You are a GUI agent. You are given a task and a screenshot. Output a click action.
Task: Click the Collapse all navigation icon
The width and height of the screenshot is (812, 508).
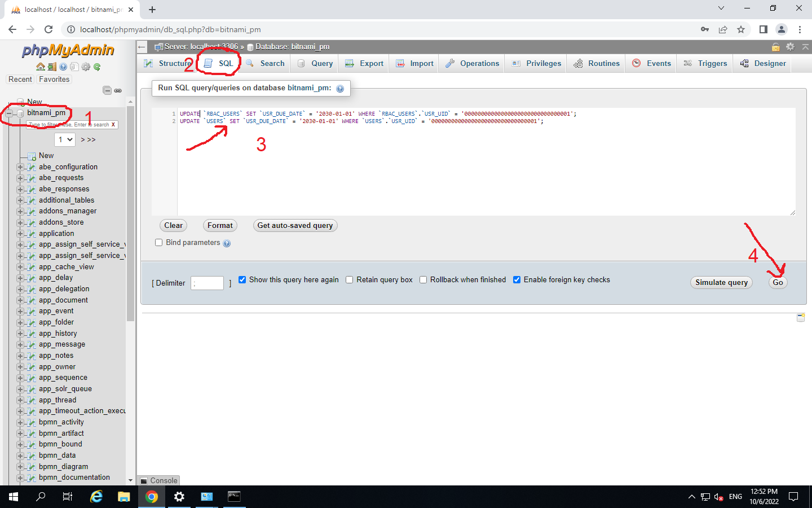107,90
